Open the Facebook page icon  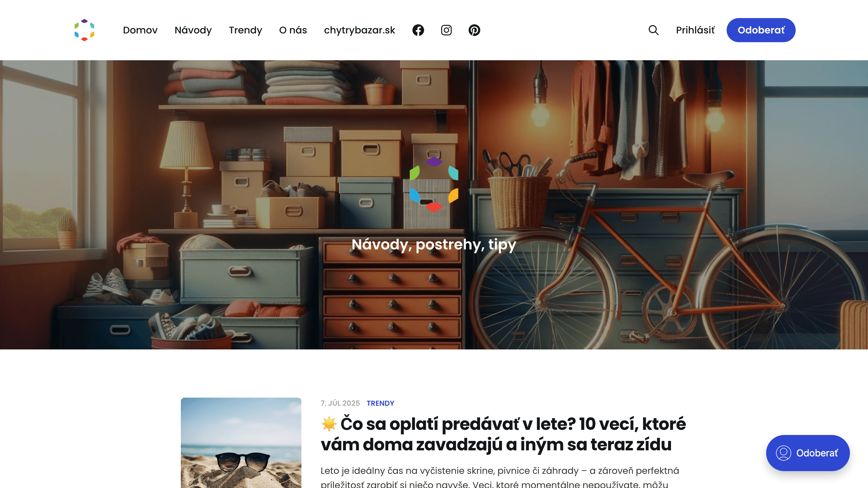(418, 30)
